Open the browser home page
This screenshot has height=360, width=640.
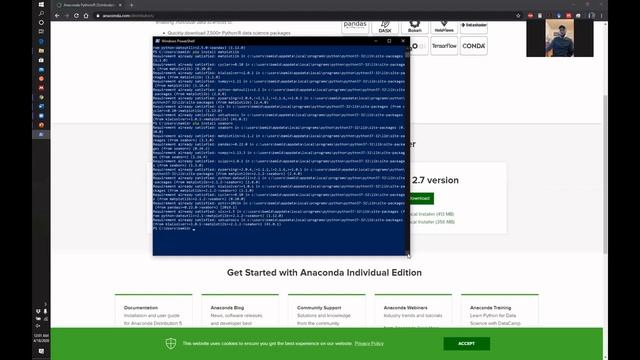[x=86, y=16]
